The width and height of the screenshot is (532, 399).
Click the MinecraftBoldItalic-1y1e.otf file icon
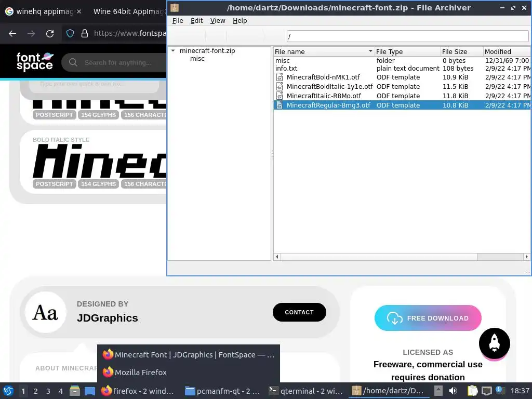pos(279,87)
